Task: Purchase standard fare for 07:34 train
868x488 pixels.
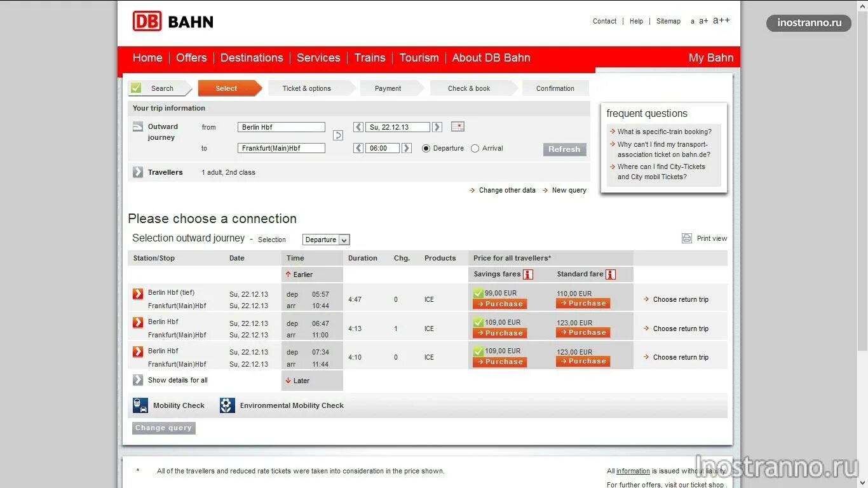Action: pyautogui.click(x=583, y=362)
